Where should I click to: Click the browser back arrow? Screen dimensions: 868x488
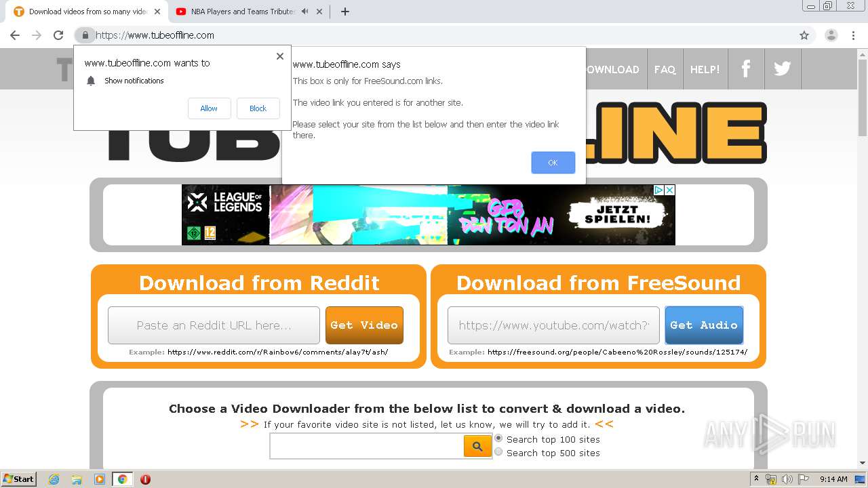pos(15,35)
